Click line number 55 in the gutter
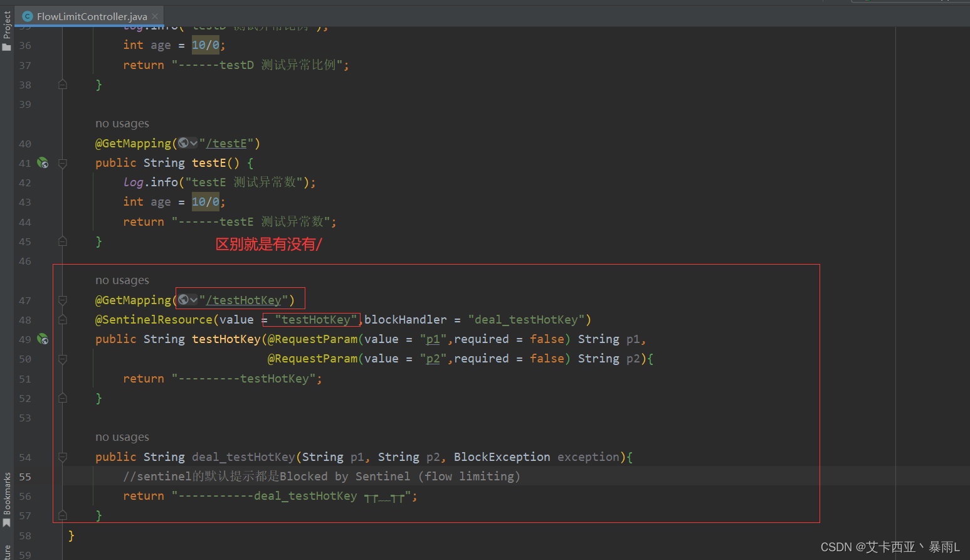Image resolution: width=970 pixels, height=560 pixels. [x=25, y=477]
